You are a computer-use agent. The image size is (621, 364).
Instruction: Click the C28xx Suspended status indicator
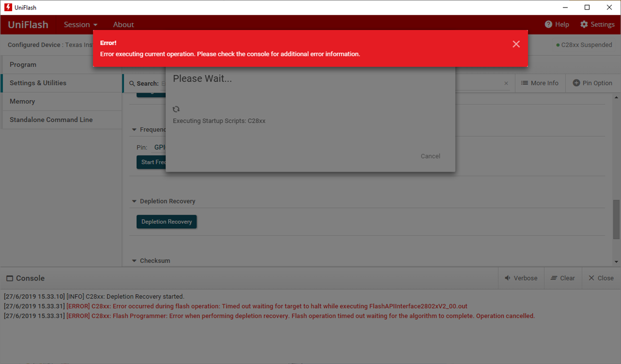coord(584,45)
